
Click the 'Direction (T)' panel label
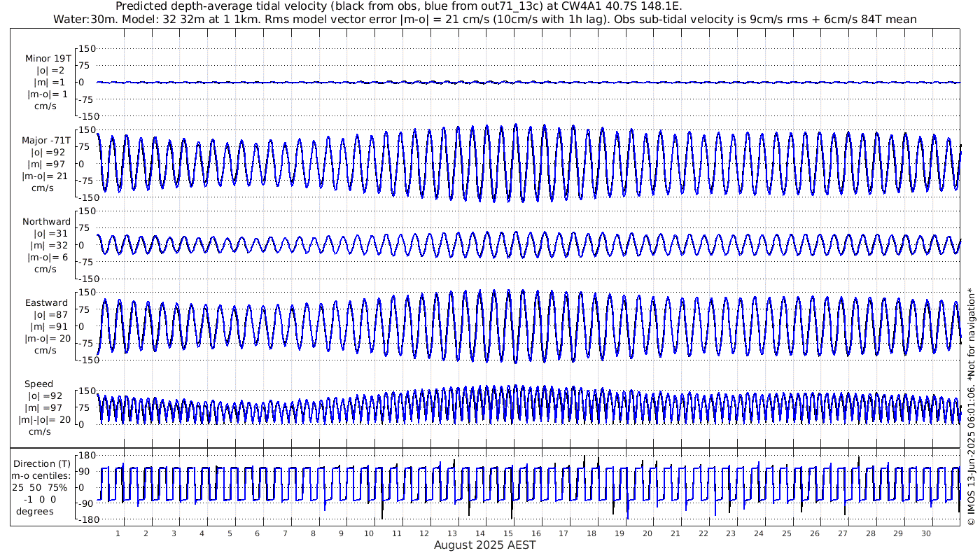click(x=43, y=464)
